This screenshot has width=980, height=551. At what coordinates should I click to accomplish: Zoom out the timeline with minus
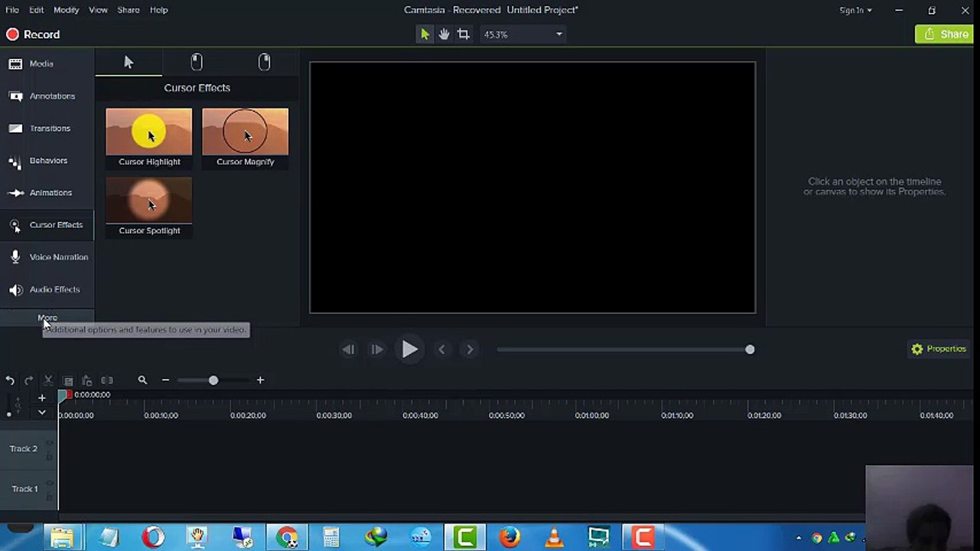click(165, 380)
